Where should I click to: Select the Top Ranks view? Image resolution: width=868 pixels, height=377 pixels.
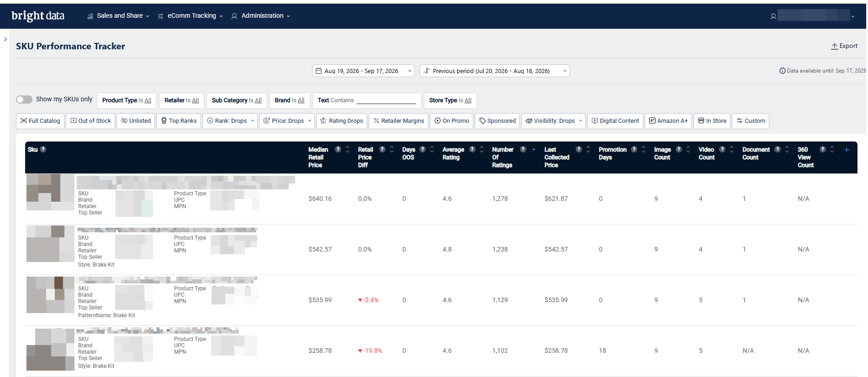pos(179,121)
